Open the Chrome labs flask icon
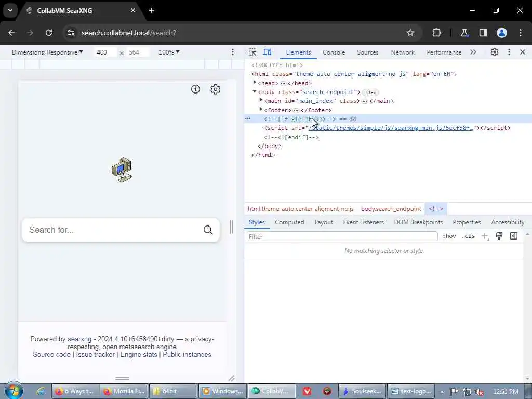 (x=464, y=33)
